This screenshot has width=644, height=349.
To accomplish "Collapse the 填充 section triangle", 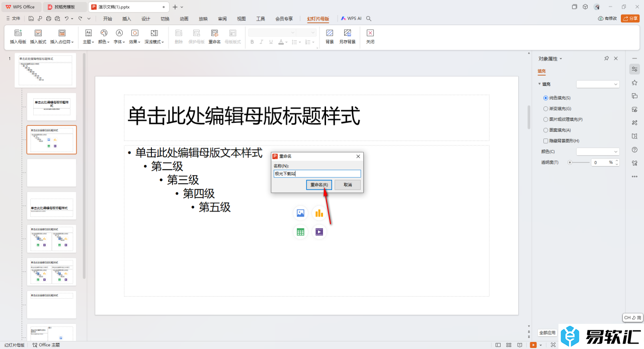I will (540, 84).
